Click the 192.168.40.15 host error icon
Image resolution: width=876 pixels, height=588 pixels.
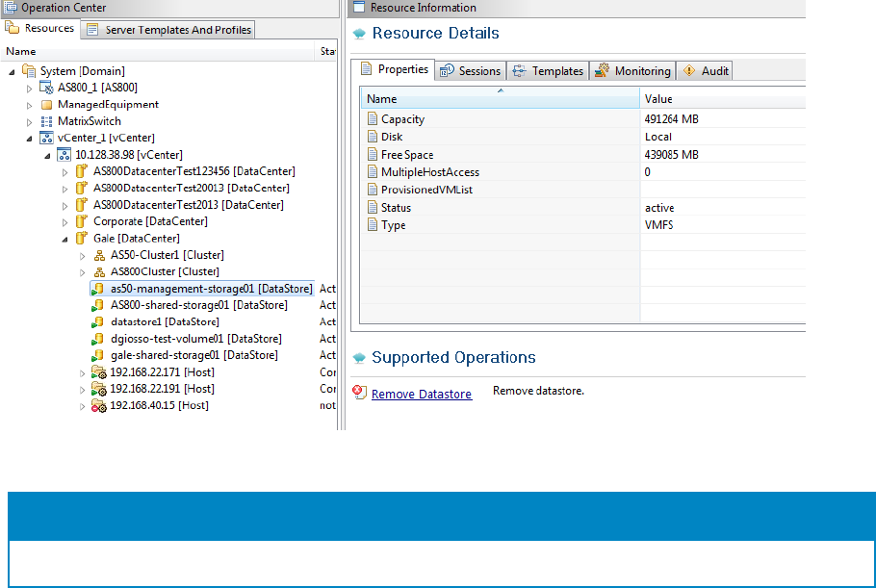point(98,406)
